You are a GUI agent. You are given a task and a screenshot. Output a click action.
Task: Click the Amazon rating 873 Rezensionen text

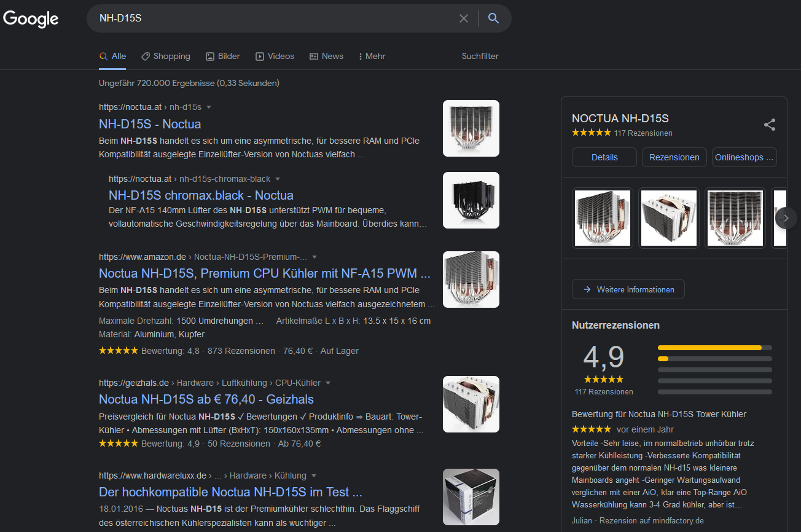click(x=241, y=351)
